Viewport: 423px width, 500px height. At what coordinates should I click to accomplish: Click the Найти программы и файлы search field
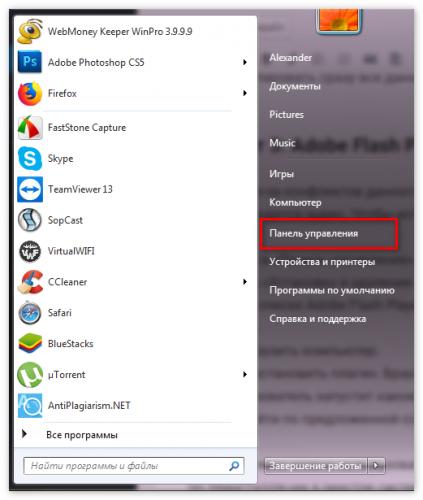coord(134,466)
